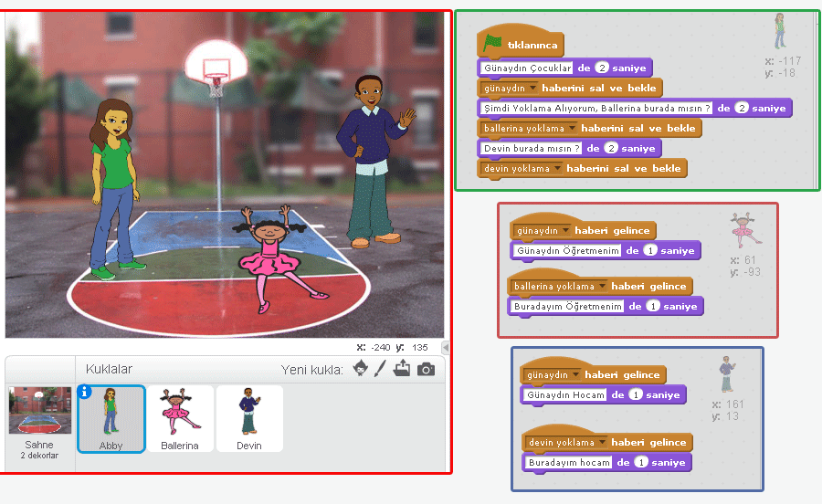The image size is (822, 504).
Task: Click Ballerina sprite icon in script corner
Action: (744, 229)
